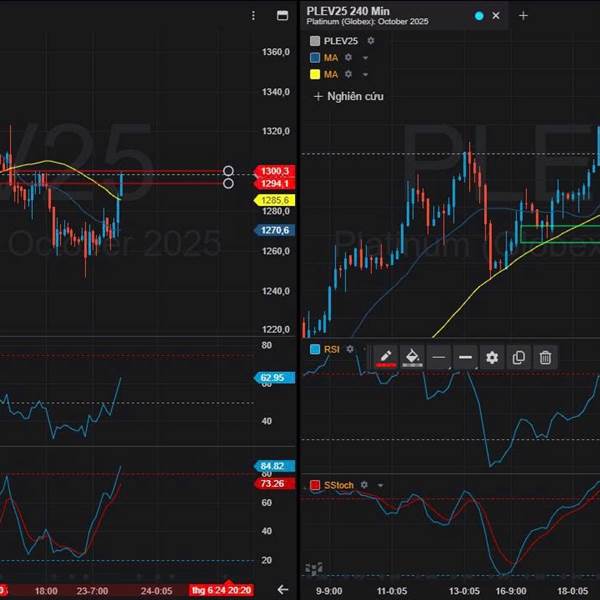Click the SStoch study label
This screenshot has height=600, width=600.
click(339, 485)
